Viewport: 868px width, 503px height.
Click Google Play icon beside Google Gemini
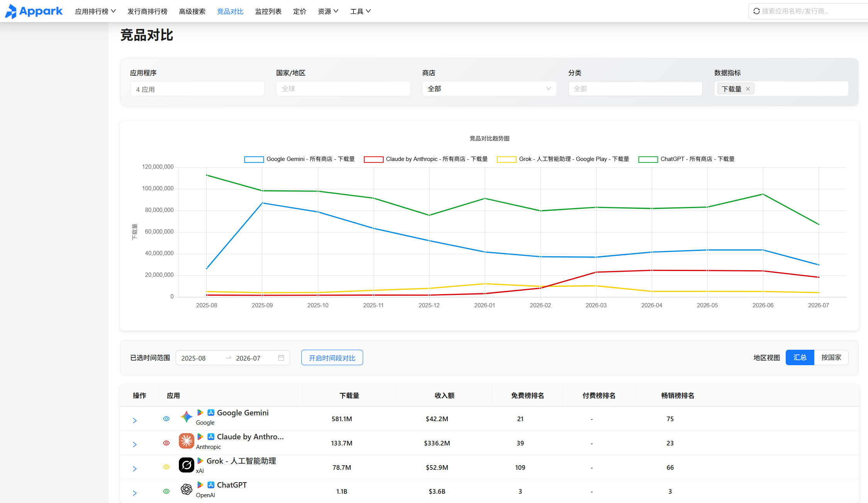coord(200,412)
